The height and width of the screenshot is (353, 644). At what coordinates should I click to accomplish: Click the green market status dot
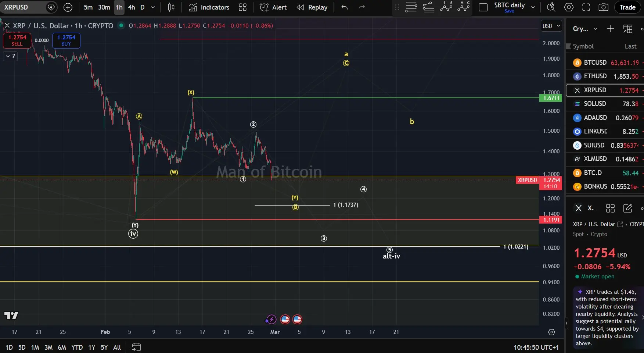click(x=120, y=25)
